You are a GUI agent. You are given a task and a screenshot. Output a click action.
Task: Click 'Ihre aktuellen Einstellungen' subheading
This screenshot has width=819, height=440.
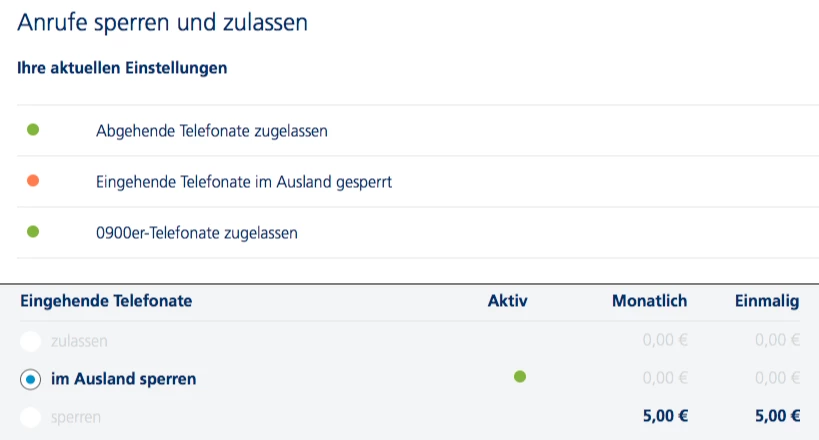click(x=122, y=68)
